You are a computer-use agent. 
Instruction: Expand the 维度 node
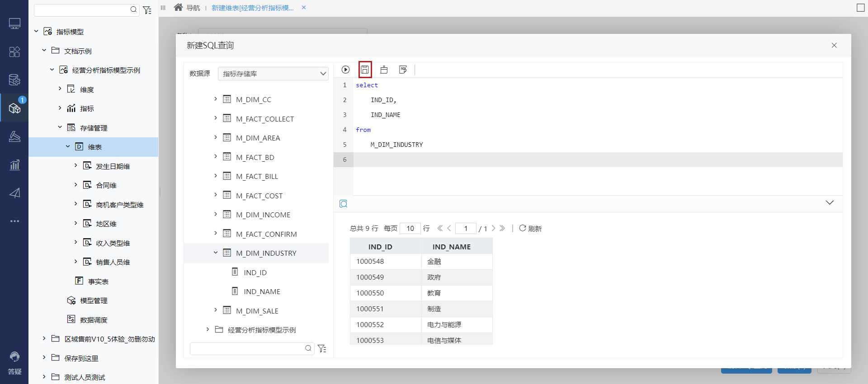pos(60,89)
